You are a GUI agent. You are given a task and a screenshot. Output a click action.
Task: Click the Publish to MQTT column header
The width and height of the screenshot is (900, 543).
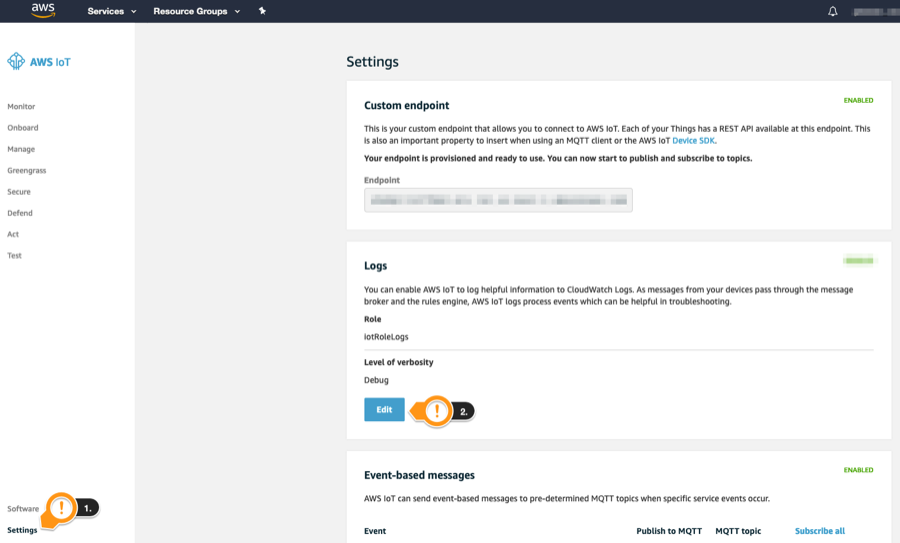[669, 531]
